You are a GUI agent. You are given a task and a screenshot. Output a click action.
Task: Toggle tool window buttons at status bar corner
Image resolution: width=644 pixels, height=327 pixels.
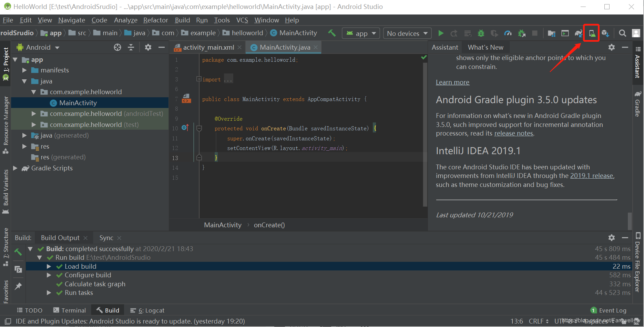(8, 321)
